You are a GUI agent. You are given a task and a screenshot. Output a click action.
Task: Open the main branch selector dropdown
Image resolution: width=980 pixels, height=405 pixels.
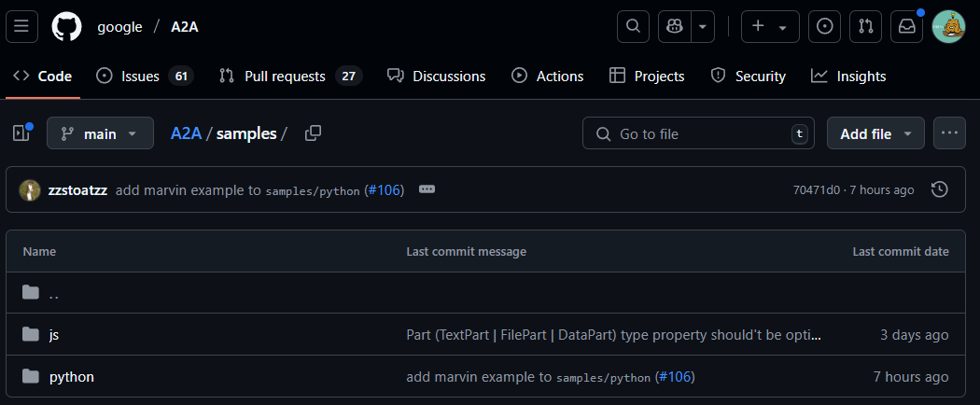[x=100, y=133]
